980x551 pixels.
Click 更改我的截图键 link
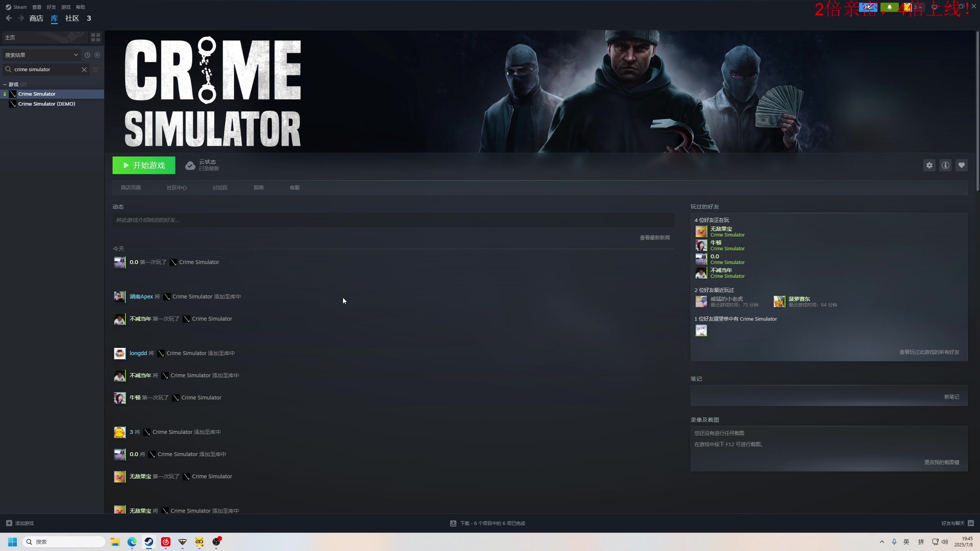click(942, 462)
